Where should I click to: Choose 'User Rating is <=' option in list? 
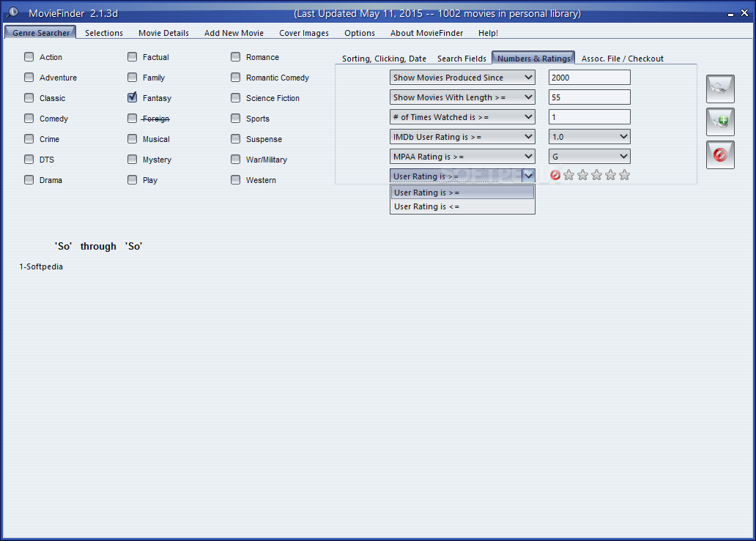[462, 206]
